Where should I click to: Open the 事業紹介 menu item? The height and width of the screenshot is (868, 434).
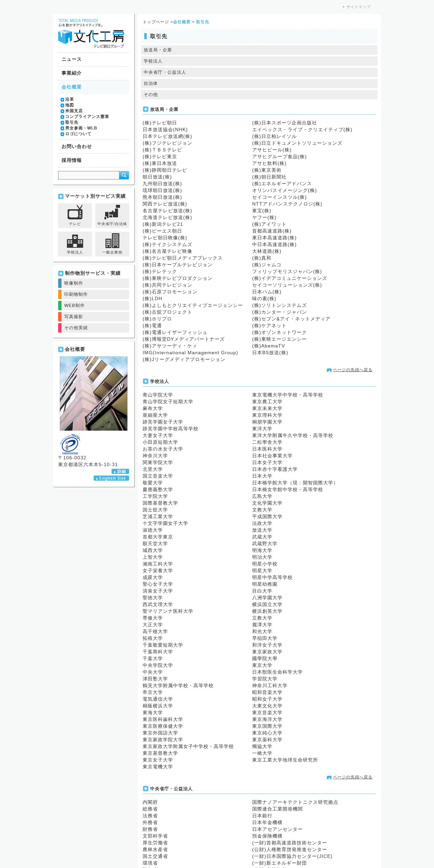coord(94,73)
